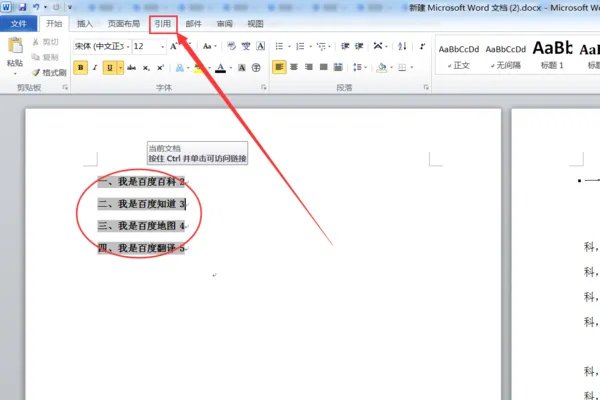Open the Phonetic Guide (变) tool
Image resolution: width=600 pixels, height=400 pixels.
tap(246, 46)
